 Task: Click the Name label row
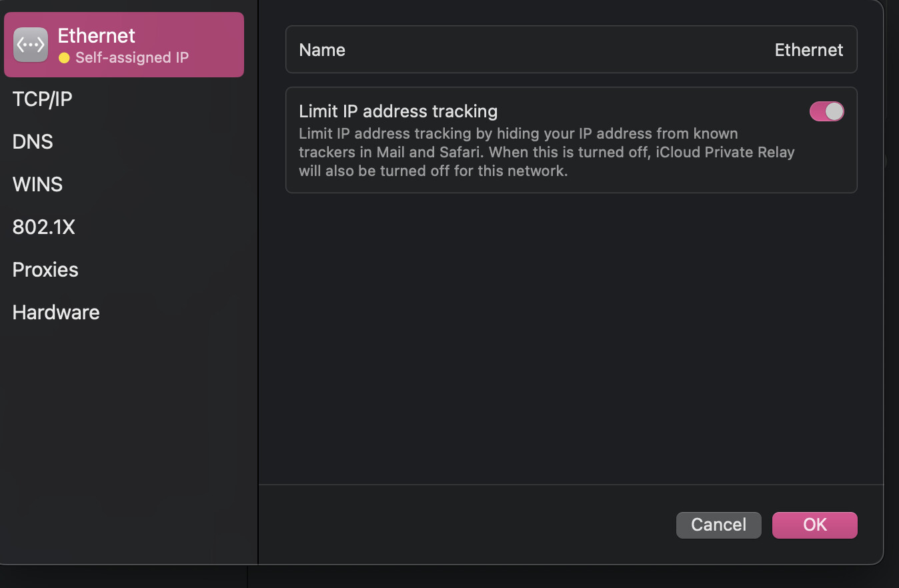click(572, 49)
